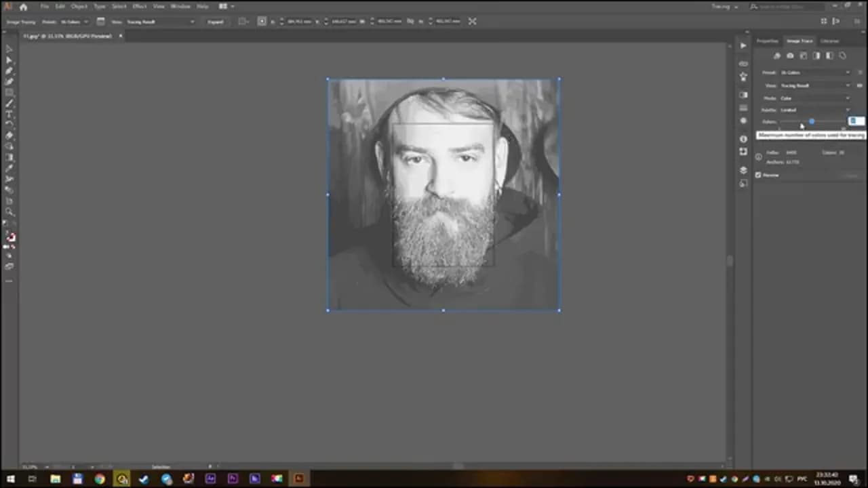Click the Expand button in control bar
Image resolution: width=868 pixels, height=488 pixels.
216,22
